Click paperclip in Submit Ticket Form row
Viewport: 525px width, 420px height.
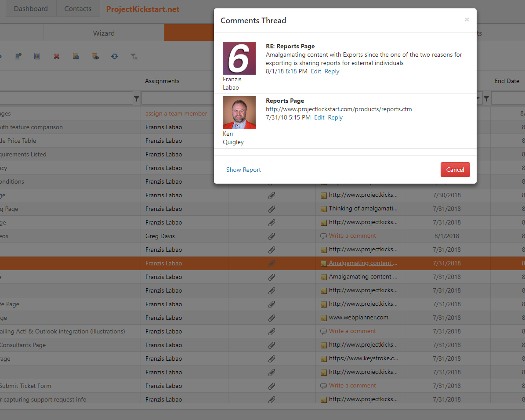272,386
